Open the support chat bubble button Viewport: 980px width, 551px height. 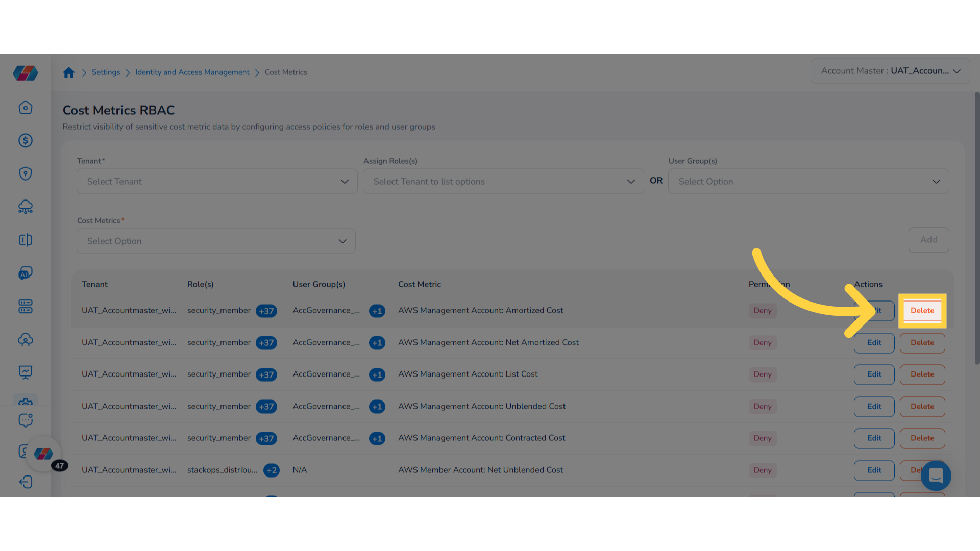936,475
